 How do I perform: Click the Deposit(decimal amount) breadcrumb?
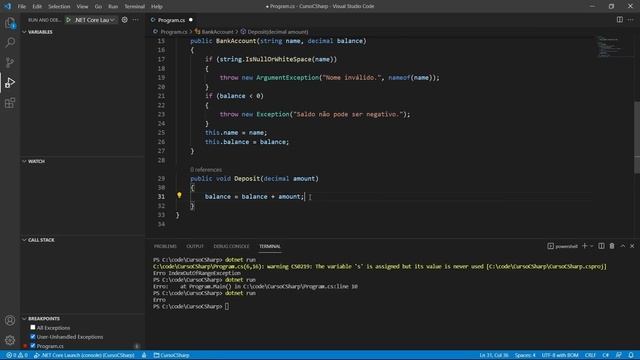(x=277, y=31)
